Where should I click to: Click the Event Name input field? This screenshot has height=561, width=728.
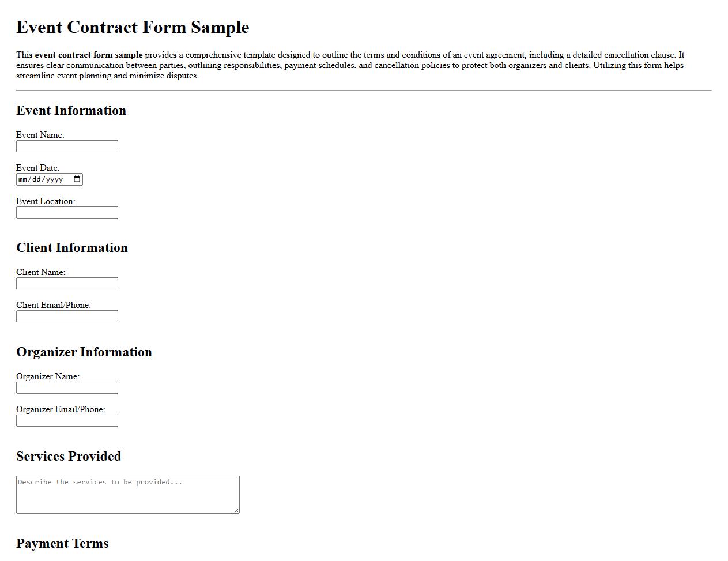(67, 146)
